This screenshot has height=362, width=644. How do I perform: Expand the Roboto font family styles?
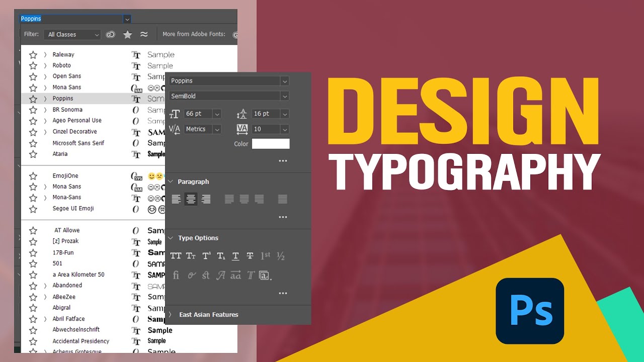click(x=45, y=65)
